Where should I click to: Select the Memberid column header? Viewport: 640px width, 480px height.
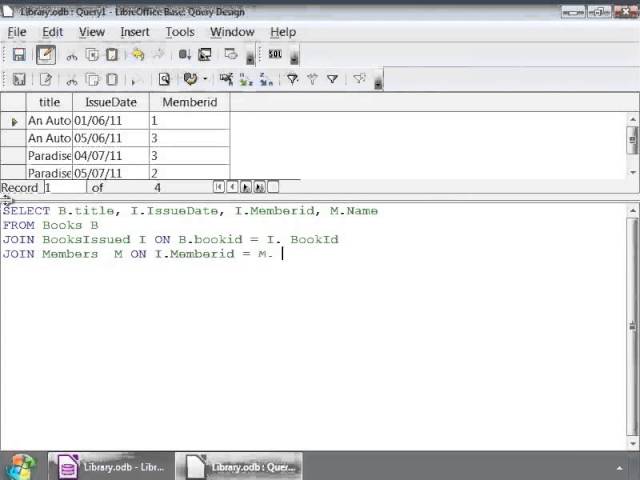coord(190,102)
